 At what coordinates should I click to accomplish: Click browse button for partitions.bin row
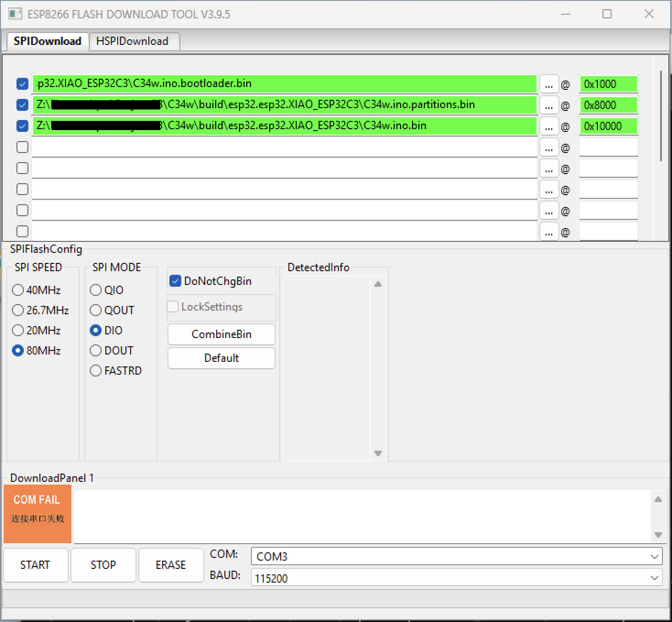(x=548, y=105)
